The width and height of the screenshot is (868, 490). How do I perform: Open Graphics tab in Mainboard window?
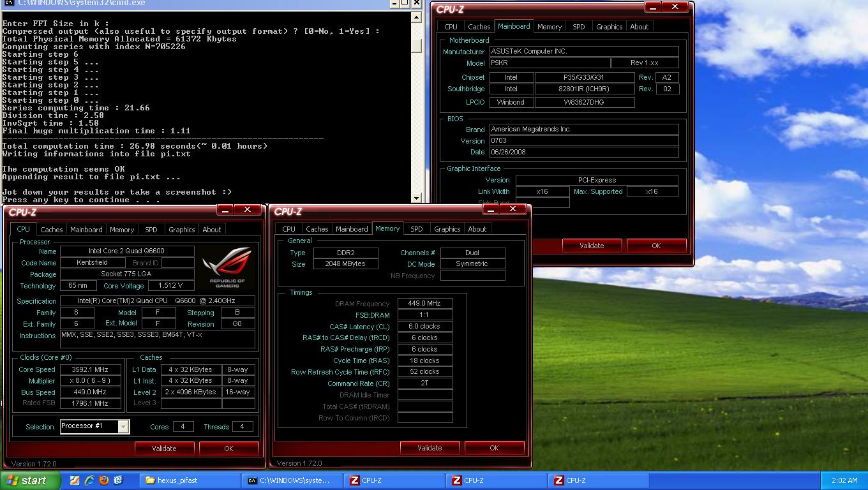(x=610, y=27)
